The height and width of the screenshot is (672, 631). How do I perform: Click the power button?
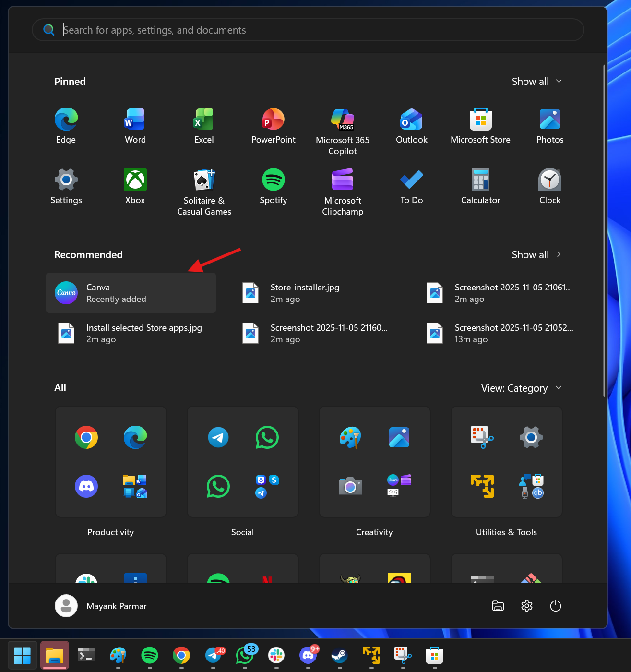coord(555,606)
